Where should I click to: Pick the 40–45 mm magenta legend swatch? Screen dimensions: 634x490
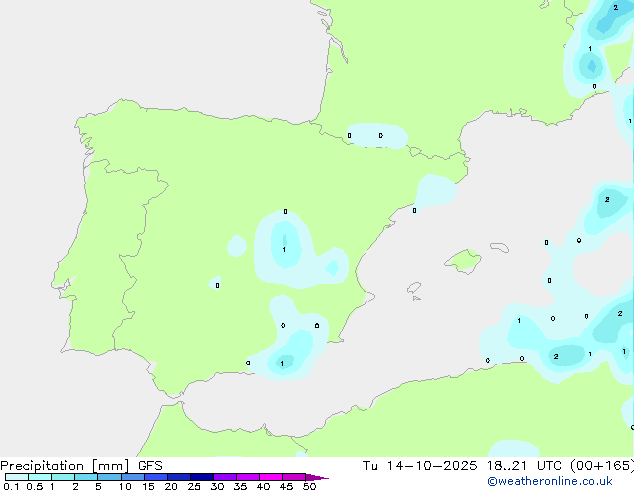click(271, 477)
